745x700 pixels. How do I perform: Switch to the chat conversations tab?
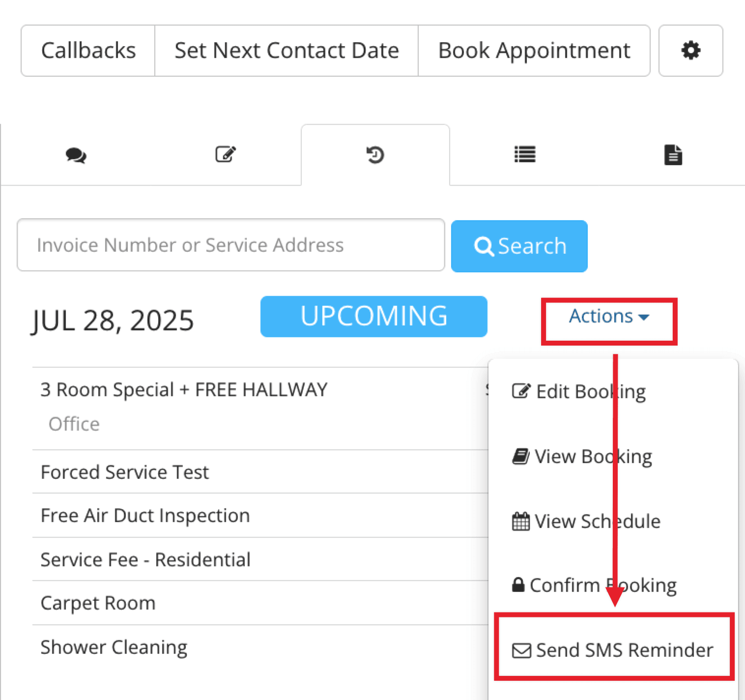[76, 155]
